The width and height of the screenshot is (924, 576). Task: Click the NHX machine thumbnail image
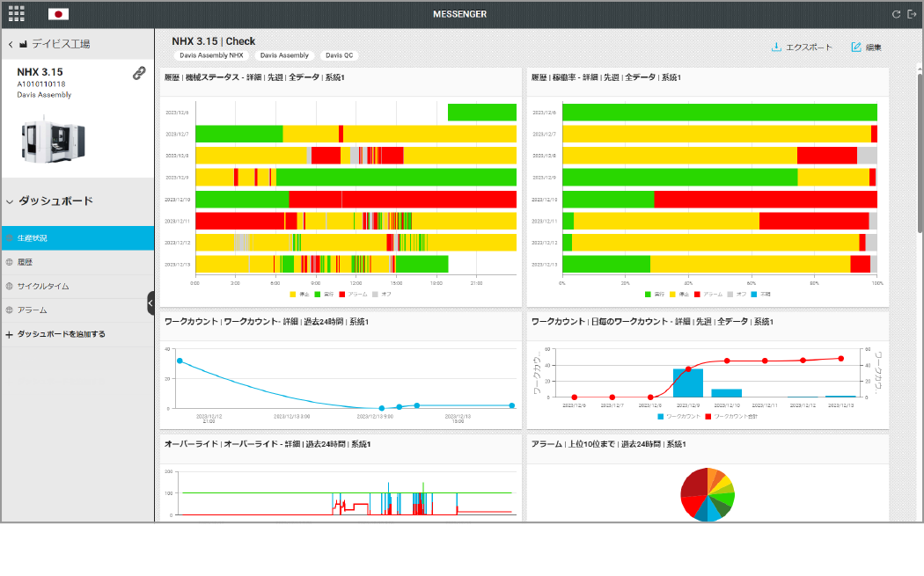[x=53, y=141]
